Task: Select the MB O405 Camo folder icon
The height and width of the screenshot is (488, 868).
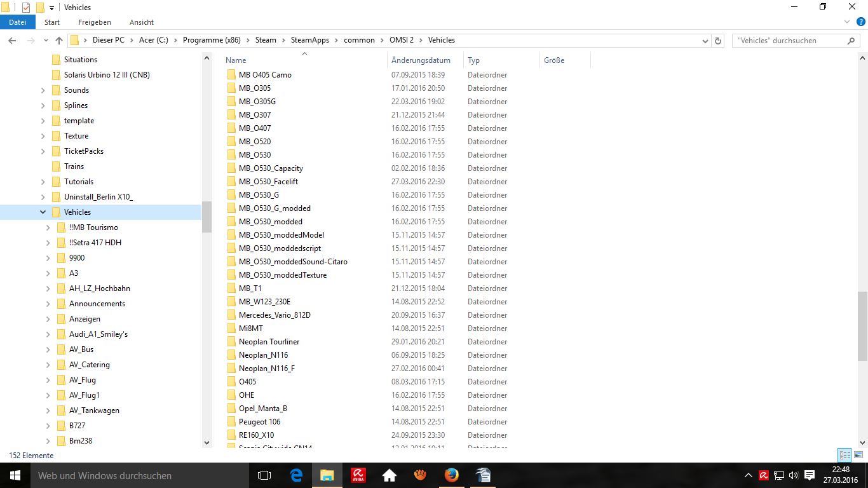Action: pyautogui.click(x=231, y=75)
